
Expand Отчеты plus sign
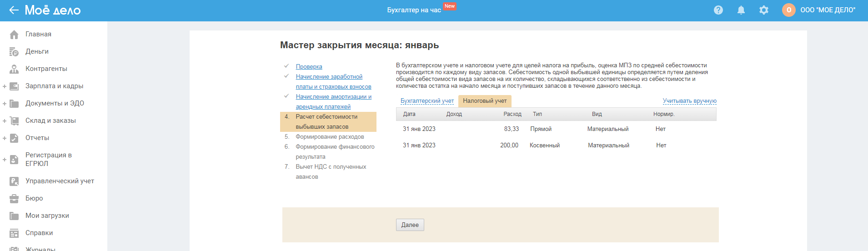point(5,138)
